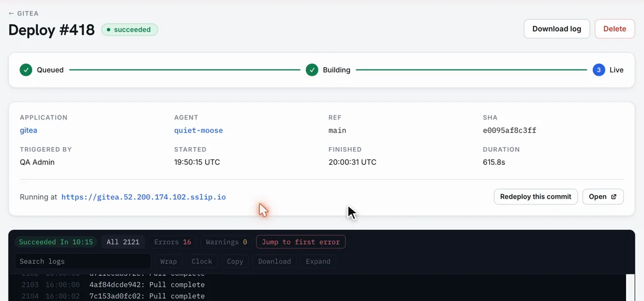Click the log viewer vertical scrollbar
Screen dimensions: 644x301
point(631,287)
